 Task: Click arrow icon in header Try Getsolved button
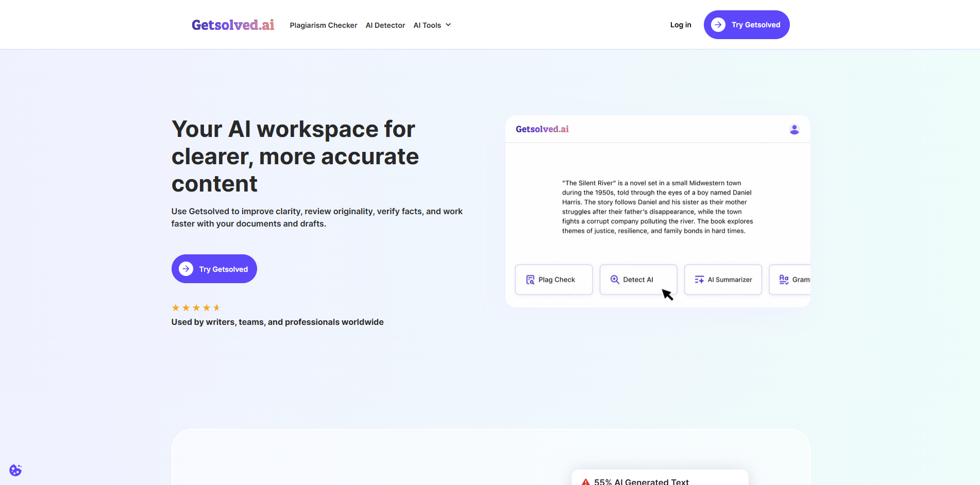click(x=718, y=25)
